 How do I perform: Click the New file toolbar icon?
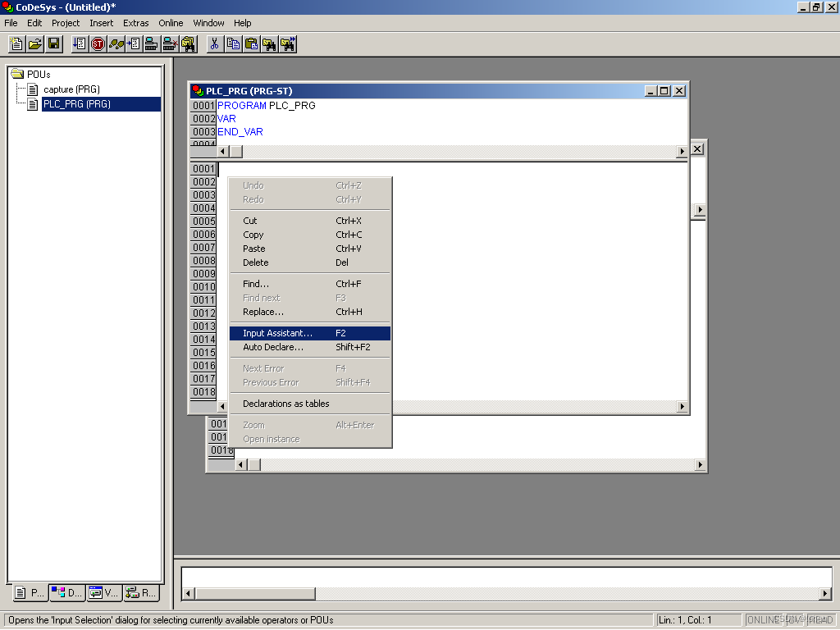(16, 44)
